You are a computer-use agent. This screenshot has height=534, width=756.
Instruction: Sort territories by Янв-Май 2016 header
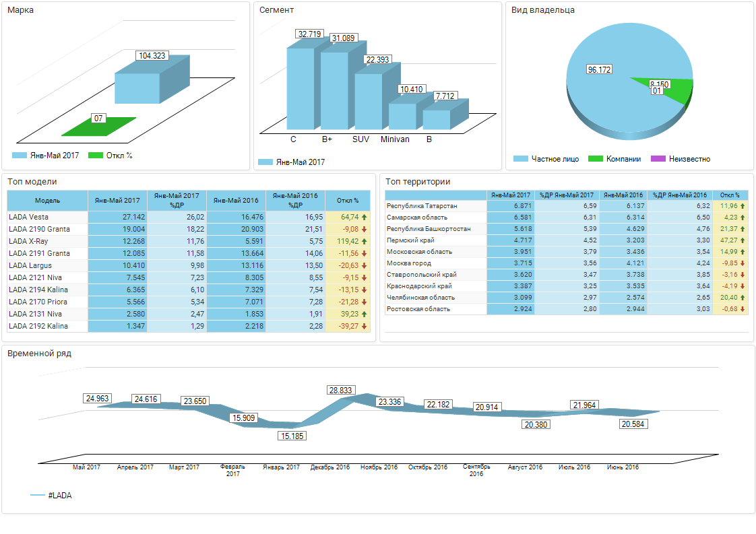pos(627,195)
